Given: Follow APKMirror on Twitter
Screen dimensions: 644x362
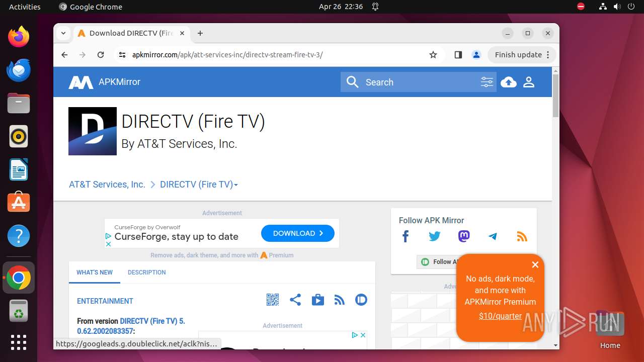Looking at the screenshot, I should coord(435,236).
